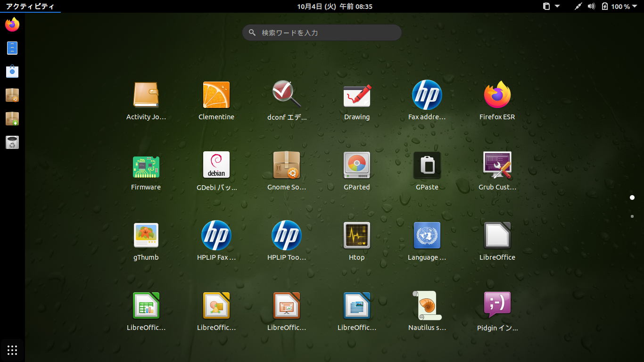Open the Language support app

coord(427,235)
